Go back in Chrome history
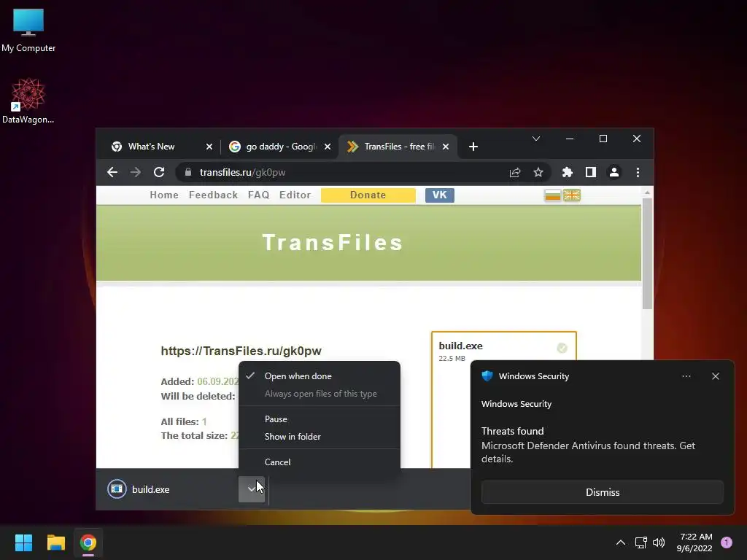 [112, 172]
